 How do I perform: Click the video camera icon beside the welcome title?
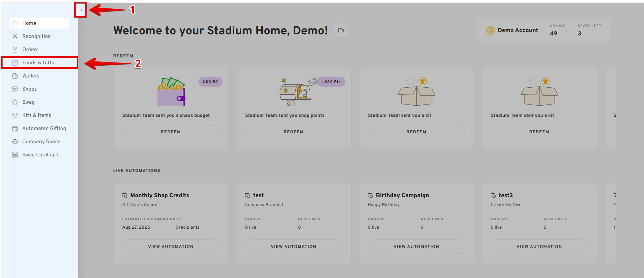pos(341,30)
